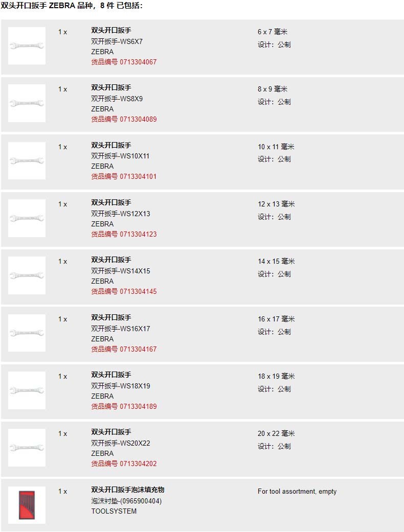Follow the 0713304101 item number link
The height and width of the screenshot is (532, 404).
click(x=124, y=176)
